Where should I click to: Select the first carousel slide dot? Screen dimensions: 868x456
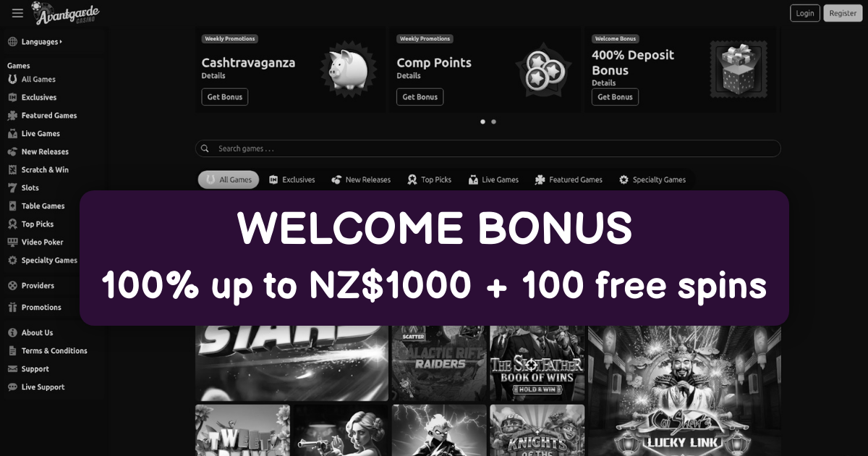click(x=482, y=122)
